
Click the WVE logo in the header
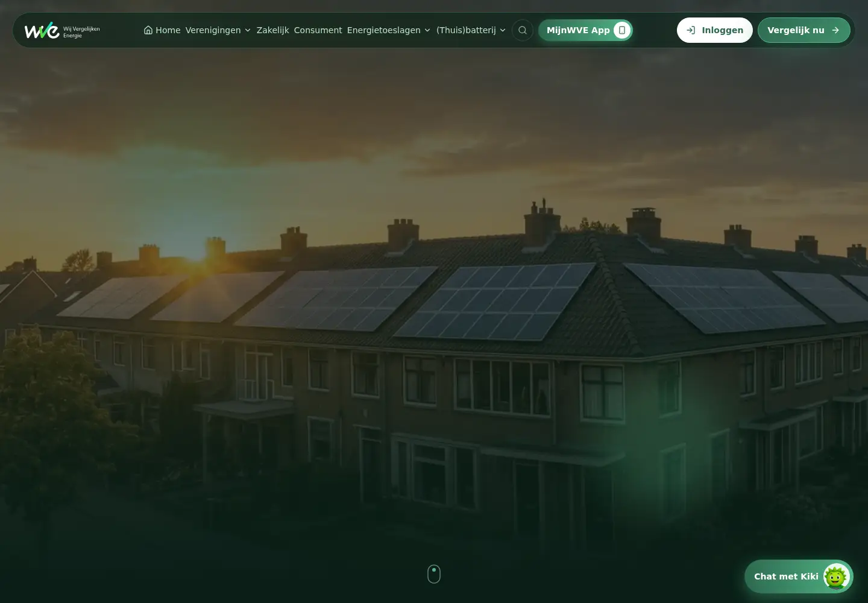[62, 30]
